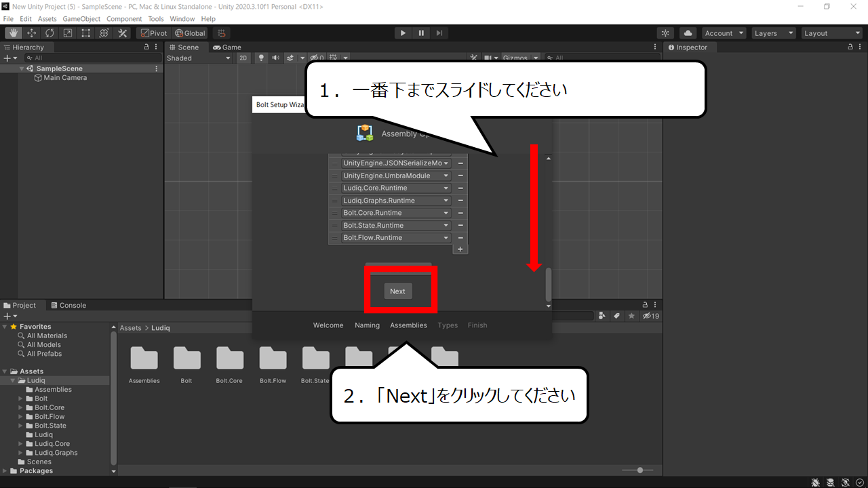This screenshot has height=488, width=868.
Task: Select the Inspector tab
Action: pos(687,47)
